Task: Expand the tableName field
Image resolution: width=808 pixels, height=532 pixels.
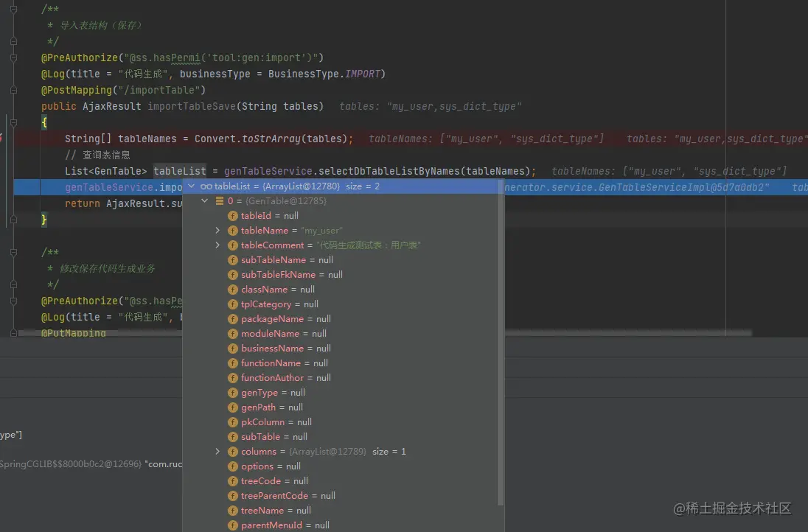Action: pyautogui.click(x=217, y=230)
